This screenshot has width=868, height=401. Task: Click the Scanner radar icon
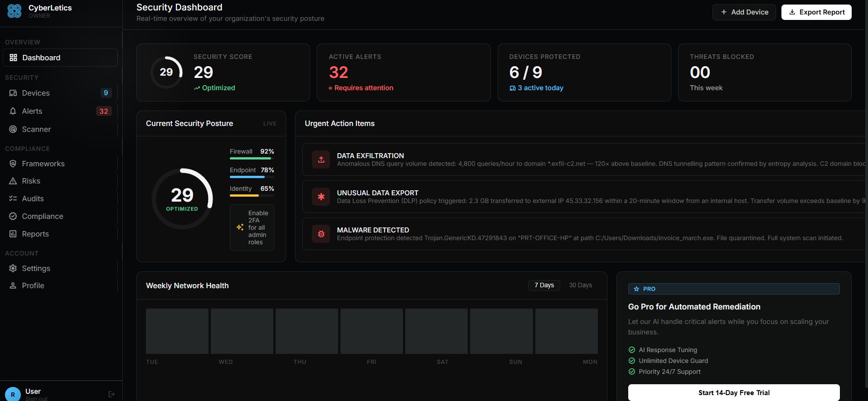[13, 129]
